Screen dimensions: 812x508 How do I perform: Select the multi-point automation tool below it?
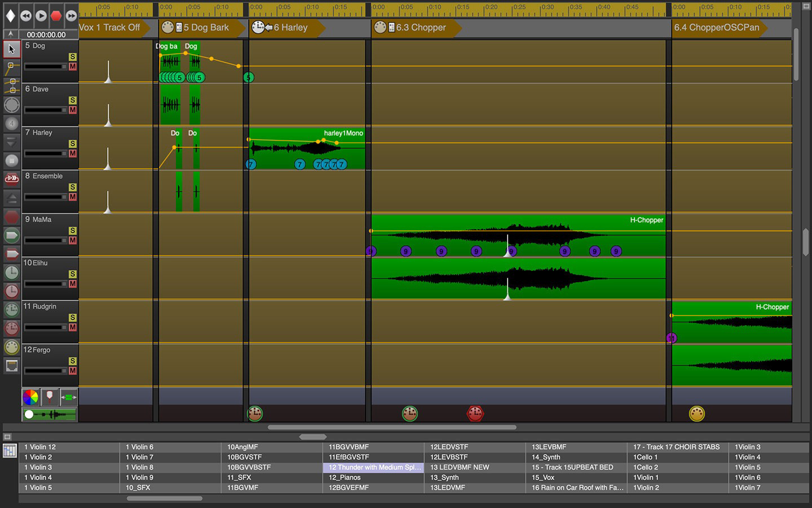[x=10, y=85]
